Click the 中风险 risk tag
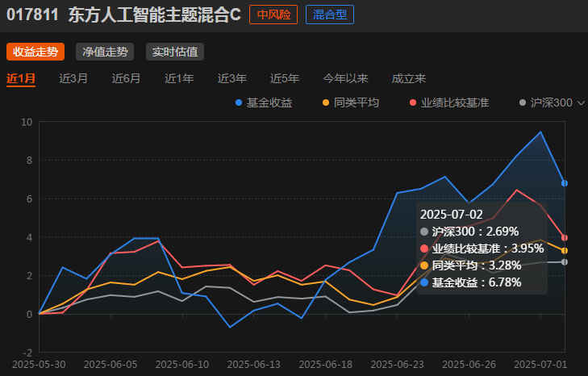Screen dimensions: 588x376 pos(273,15)
